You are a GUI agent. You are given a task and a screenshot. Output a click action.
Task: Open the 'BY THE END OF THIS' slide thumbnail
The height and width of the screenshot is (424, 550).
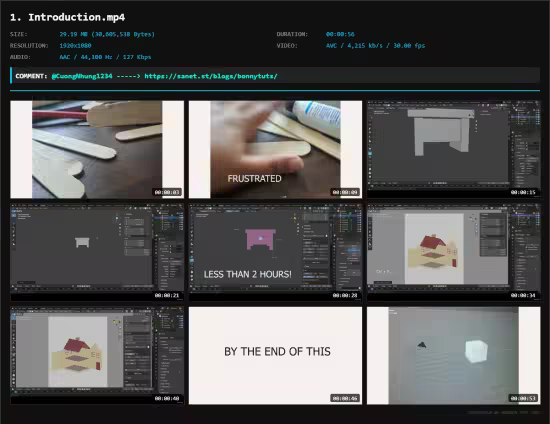click(275, 355)
